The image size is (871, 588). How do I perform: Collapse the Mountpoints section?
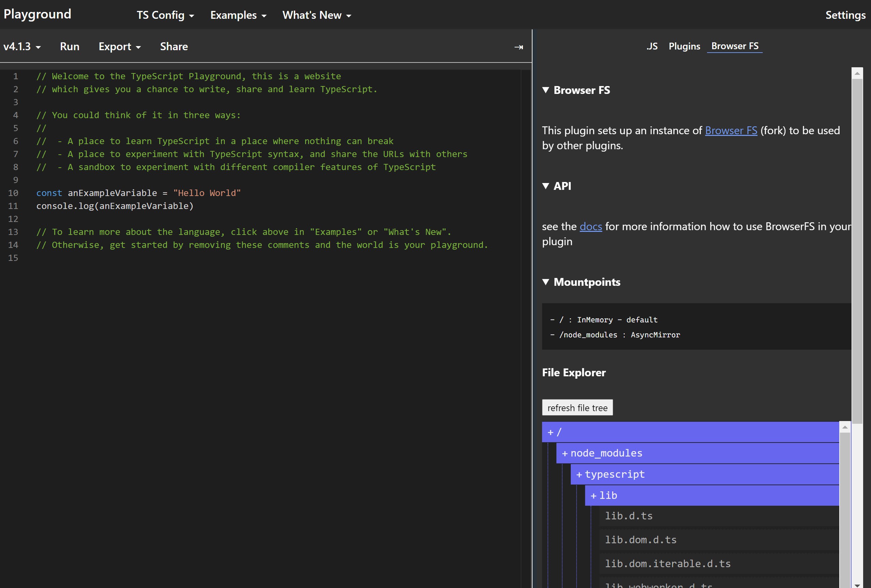pos(581,282)
